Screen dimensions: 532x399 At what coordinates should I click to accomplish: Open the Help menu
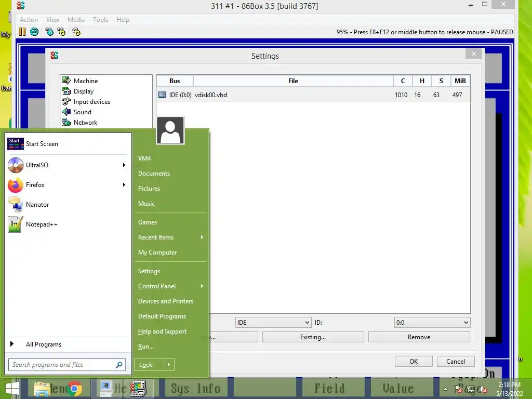pos(123,20)
